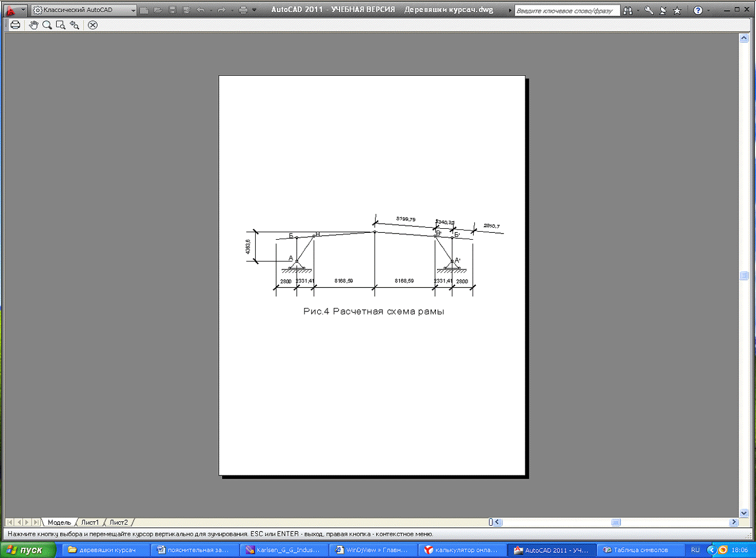Click the пуск Start button
Image resolution: width=756 pixels, height=558 pixels.
[x=28, y=549]
